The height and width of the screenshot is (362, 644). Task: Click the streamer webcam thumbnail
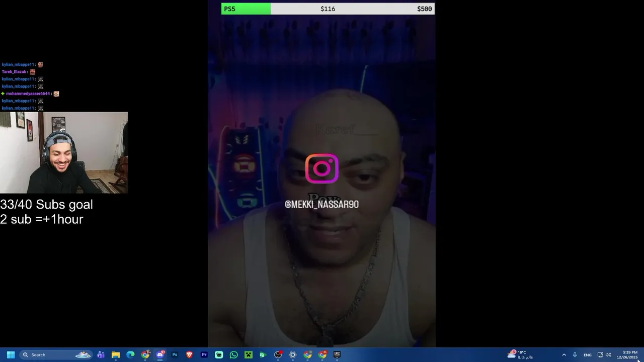64,152
